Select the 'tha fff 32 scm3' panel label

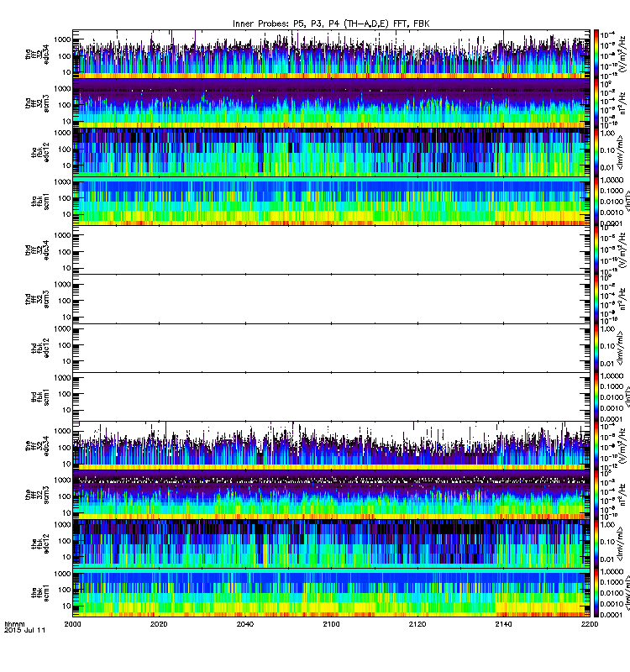click(x=37, y=103)
